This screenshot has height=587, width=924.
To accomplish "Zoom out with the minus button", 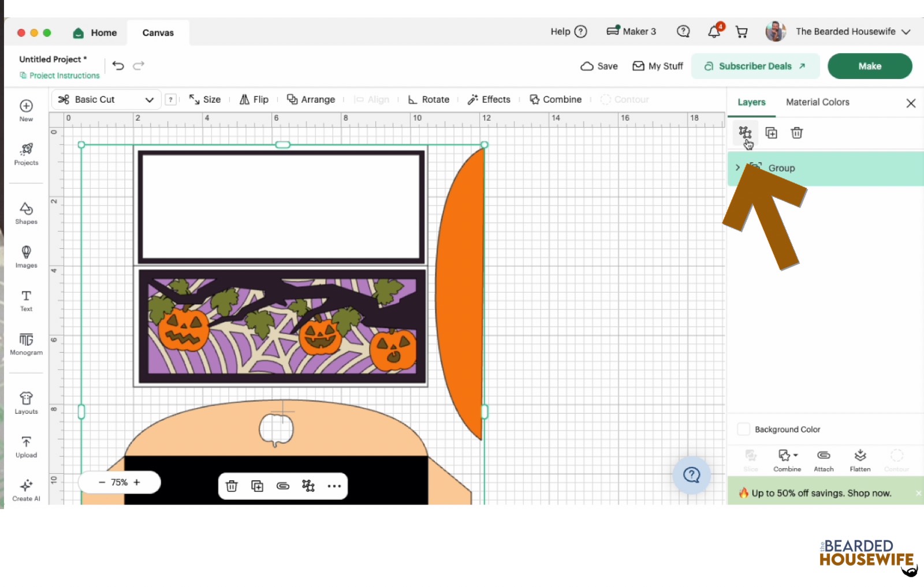I will (102, 483).
